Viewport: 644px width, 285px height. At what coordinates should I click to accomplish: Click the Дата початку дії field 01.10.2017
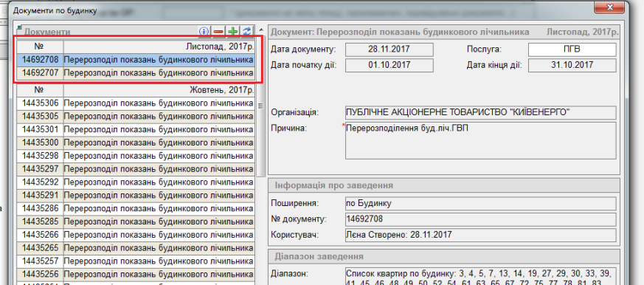[389, 65]
